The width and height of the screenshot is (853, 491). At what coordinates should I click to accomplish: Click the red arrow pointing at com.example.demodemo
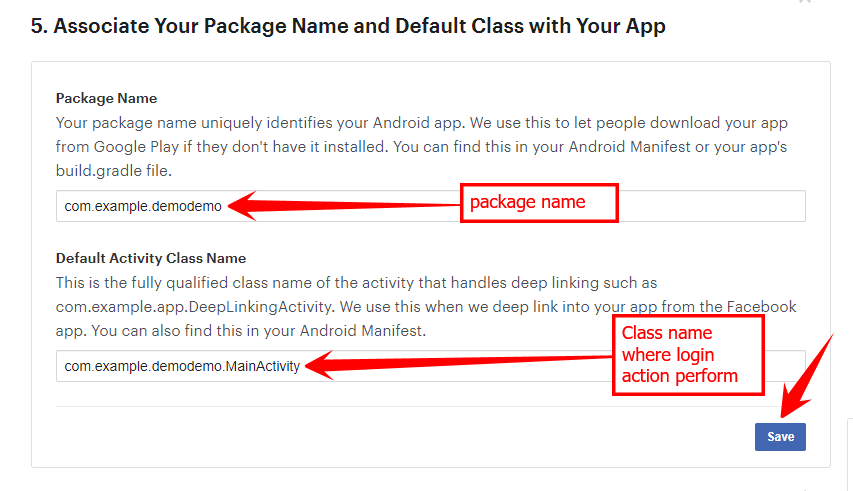click(340, 206)
